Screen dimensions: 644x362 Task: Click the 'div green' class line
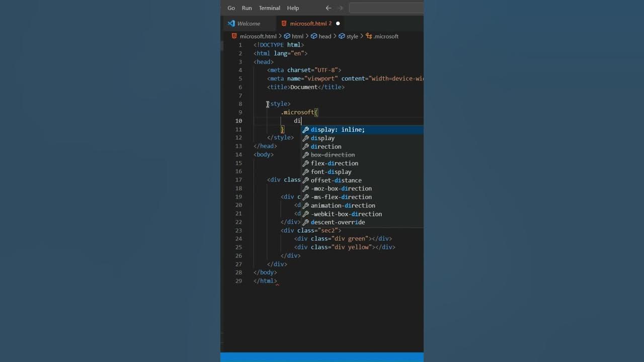343,239
